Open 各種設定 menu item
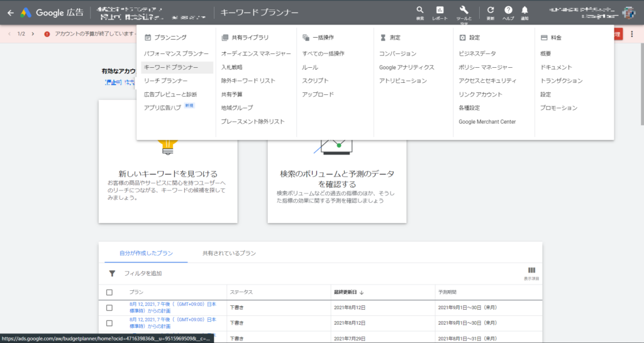Image resolution: width=644 pixels, height=343 pixels. 469,108
